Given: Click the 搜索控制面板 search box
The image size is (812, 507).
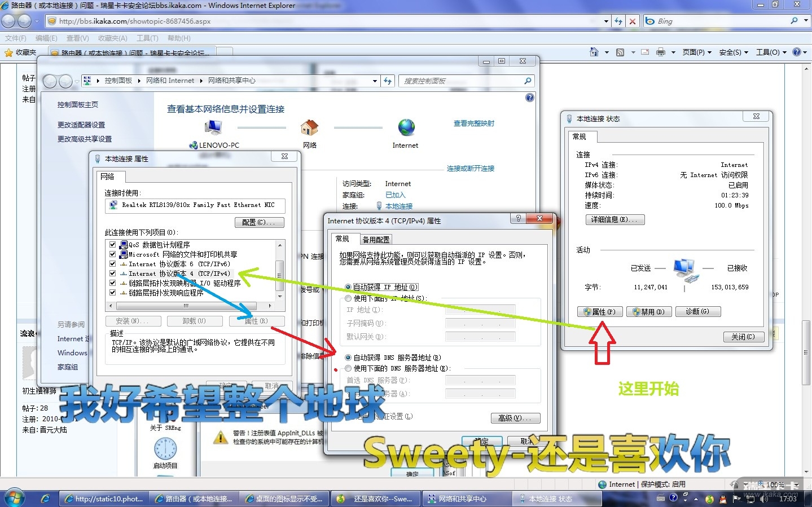Looking at the screenshot, I should coord(466,81).
